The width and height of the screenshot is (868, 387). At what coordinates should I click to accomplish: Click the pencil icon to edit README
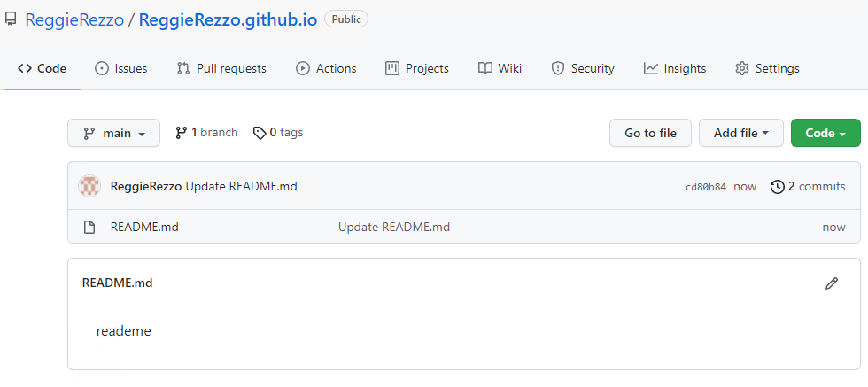click(x=832, y=283)
